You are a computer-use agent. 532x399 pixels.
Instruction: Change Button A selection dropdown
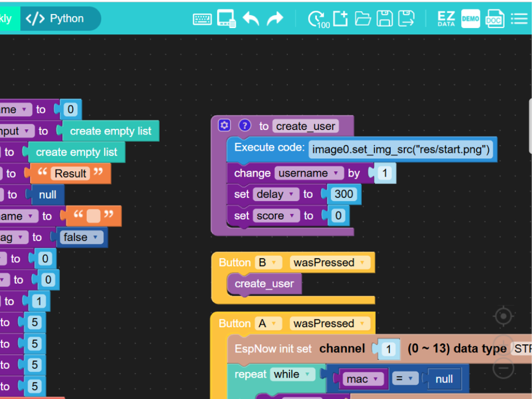coord(268,323)
